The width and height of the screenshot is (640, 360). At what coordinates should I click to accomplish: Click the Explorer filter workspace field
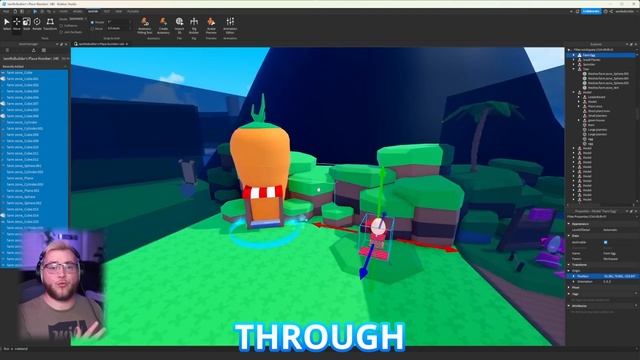pos(600,50)
